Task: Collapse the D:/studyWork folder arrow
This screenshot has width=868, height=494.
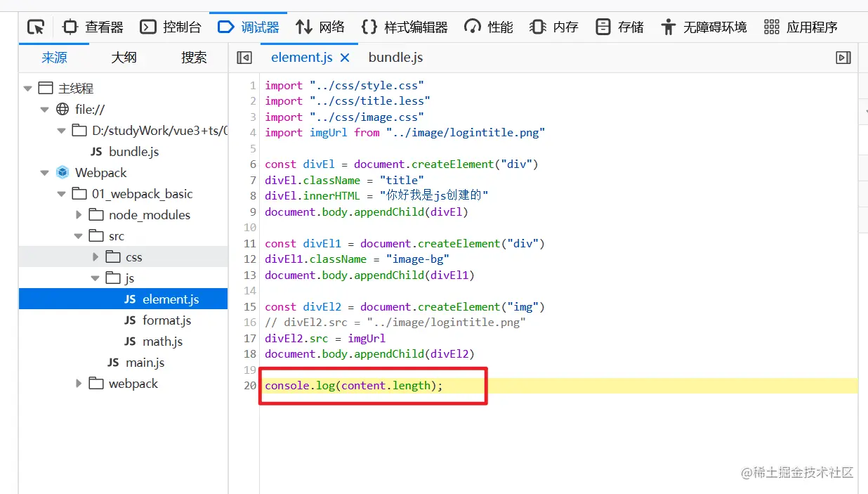Action: pyautogui.click(x=62, y=131)
